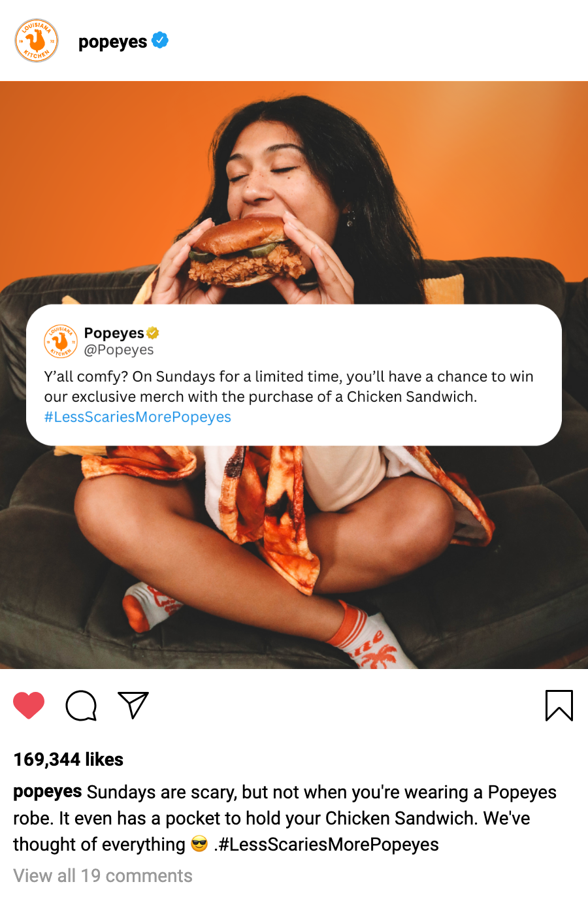Click the blue verified badge beside popeyes
The width and height of the screenshot is (588, 916).
(160, 41)
